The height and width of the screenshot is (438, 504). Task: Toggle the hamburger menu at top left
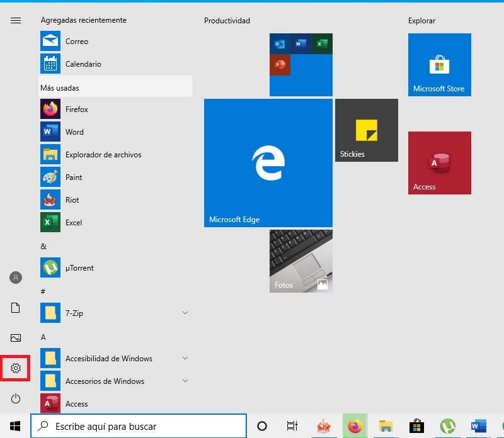point(16,20)
